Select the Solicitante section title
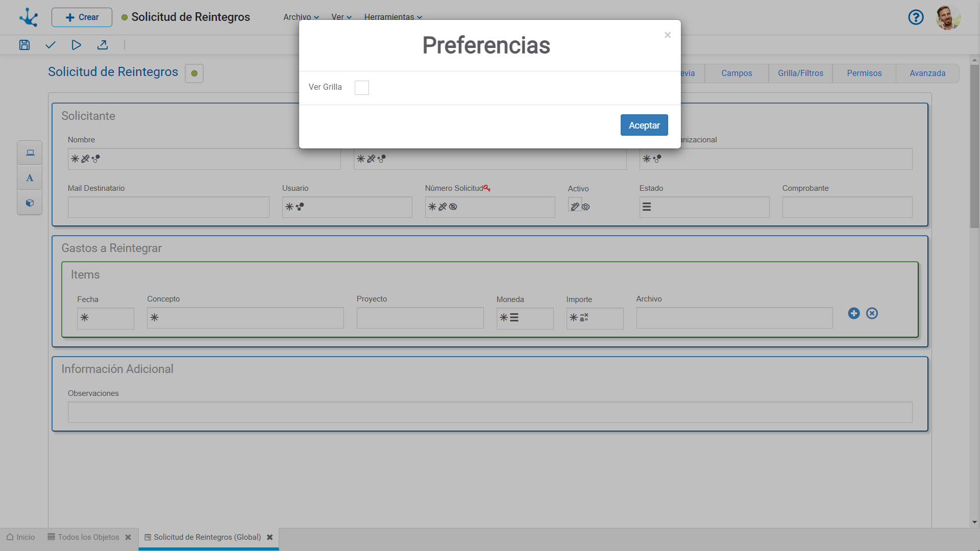 [x=88, y=116]
